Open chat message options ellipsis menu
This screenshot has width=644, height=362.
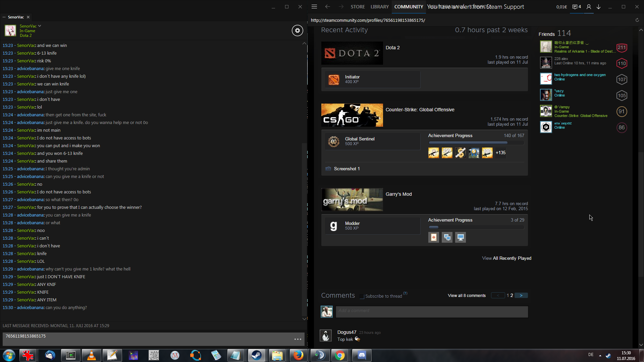298,339
